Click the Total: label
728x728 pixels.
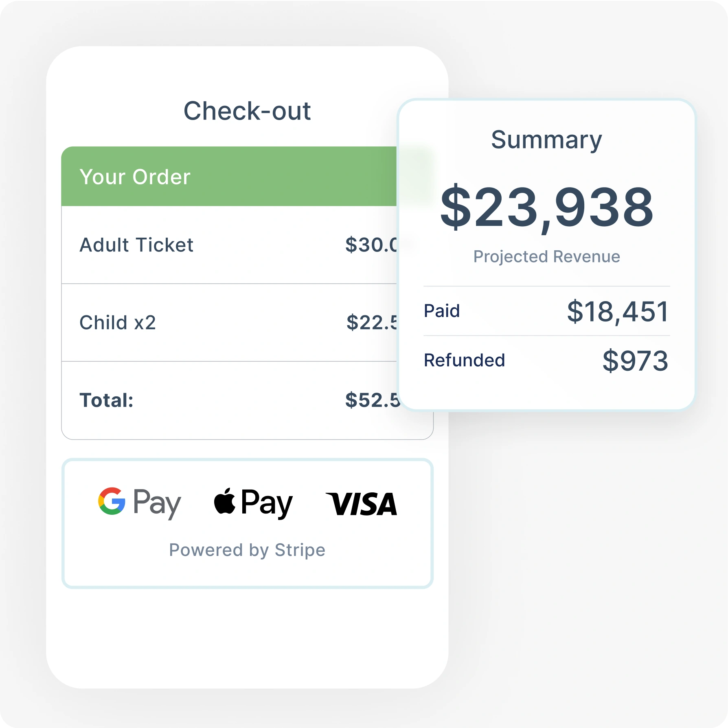pyautogui.click(x=107, y=400)
